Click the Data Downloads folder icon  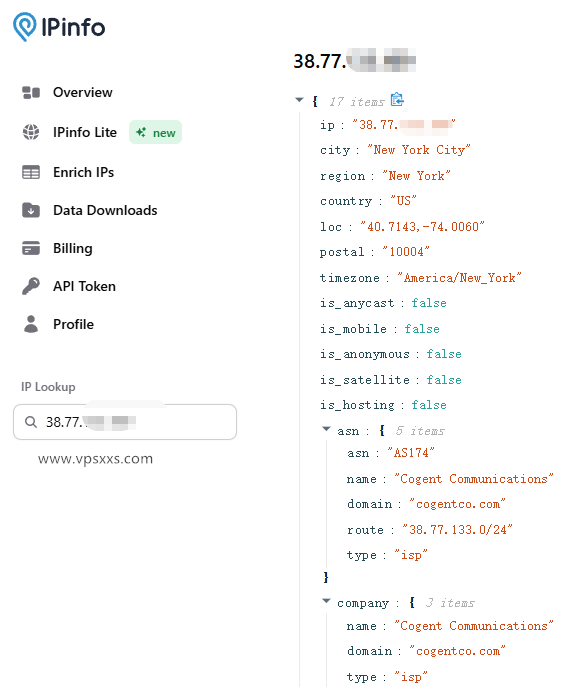click(x=31, y=210)
